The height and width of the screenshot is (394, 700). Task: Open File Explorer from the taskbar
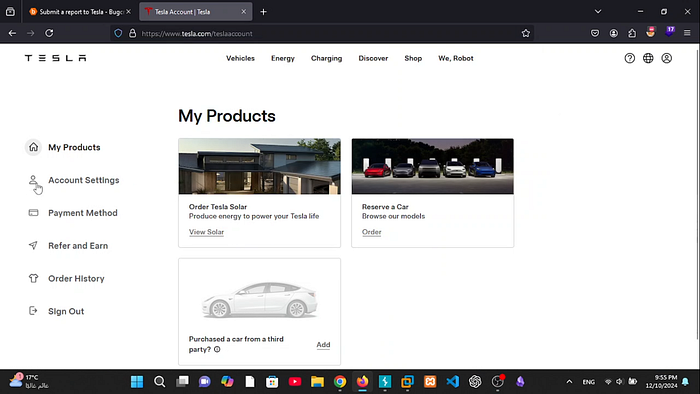click(x=317, y=382)
